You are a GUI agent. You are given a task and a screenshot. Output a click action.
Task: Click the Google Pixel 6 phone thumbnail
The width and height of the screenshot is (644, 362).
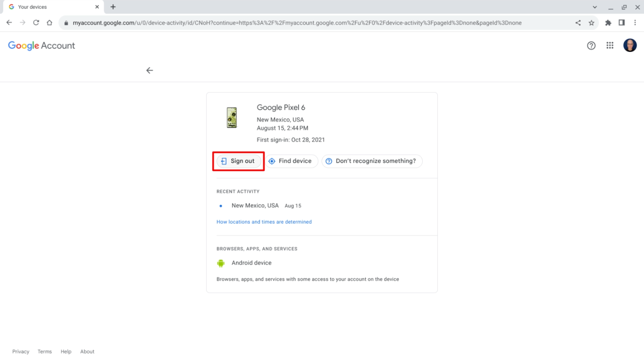(231, 117)
